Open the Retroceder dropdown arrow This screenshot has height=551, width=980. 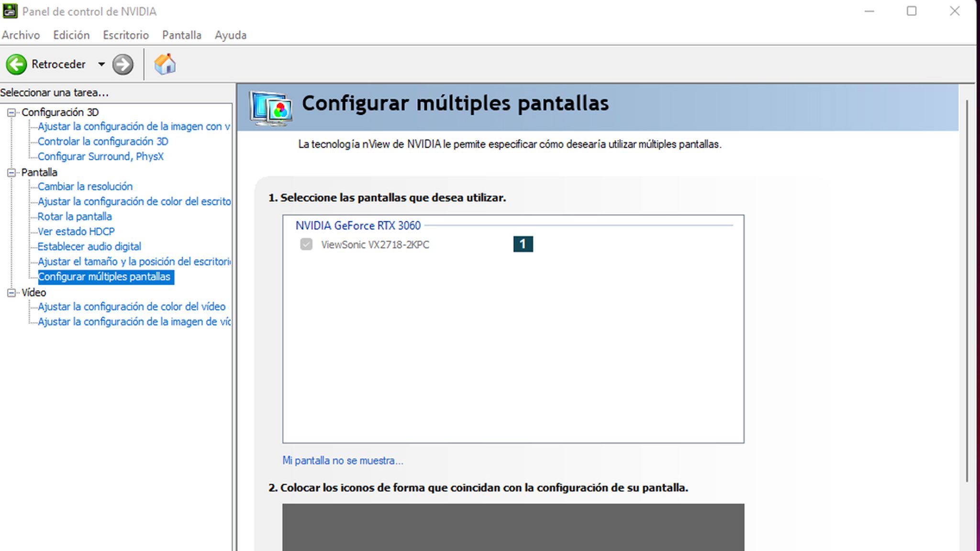(101, 64)
